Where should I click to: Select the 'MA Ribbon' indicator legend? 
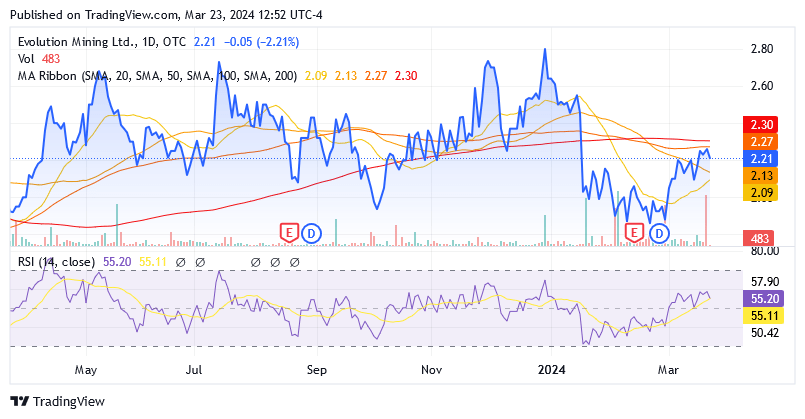point(157,75)
